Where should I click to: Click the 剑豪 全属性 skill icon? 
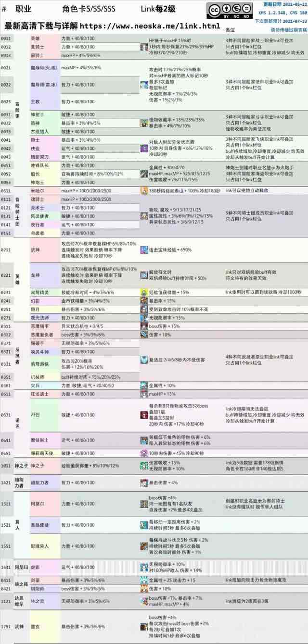tap(144, 580)
